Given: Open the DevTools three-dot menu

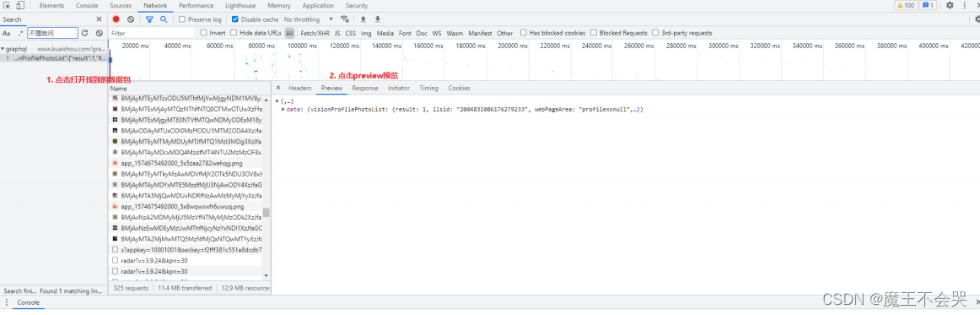Looking at the screenshot, I should (964, 6).
